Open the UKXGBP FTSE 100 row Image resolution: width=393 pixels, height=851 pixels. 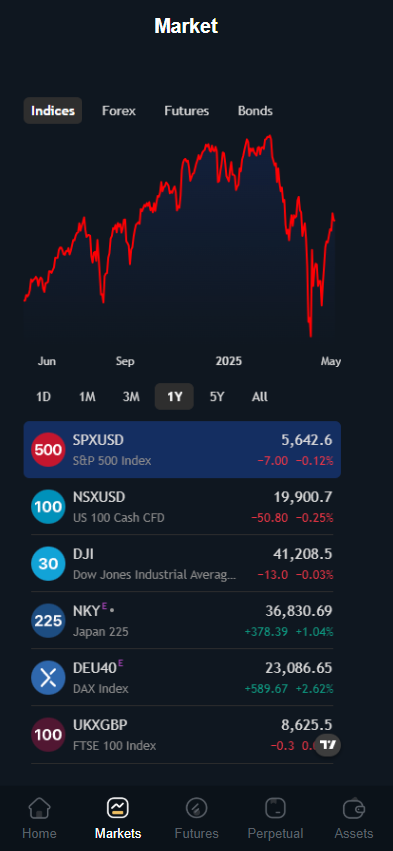pyautogui.click(x=182, y=734)
